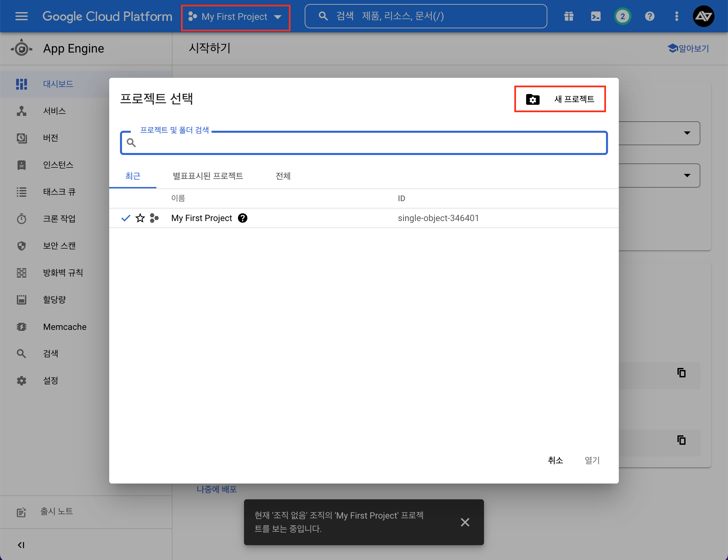Click the help question mark in top bar

click(x=649, y=16)
